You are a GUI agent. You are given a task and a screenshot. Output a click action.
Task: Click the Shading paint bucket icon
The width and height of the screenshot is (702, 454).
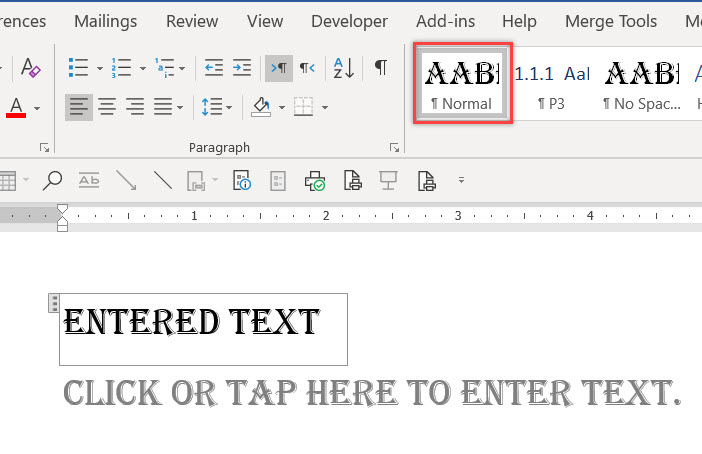tap(261, 107)
